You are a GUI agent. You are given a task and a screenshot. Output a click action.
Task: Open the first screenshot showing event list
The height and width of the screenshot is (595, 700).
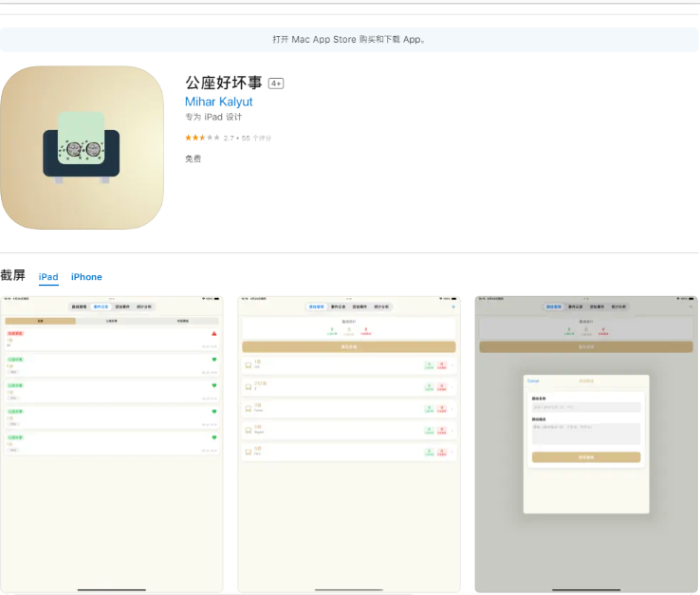tap(112, 444)
